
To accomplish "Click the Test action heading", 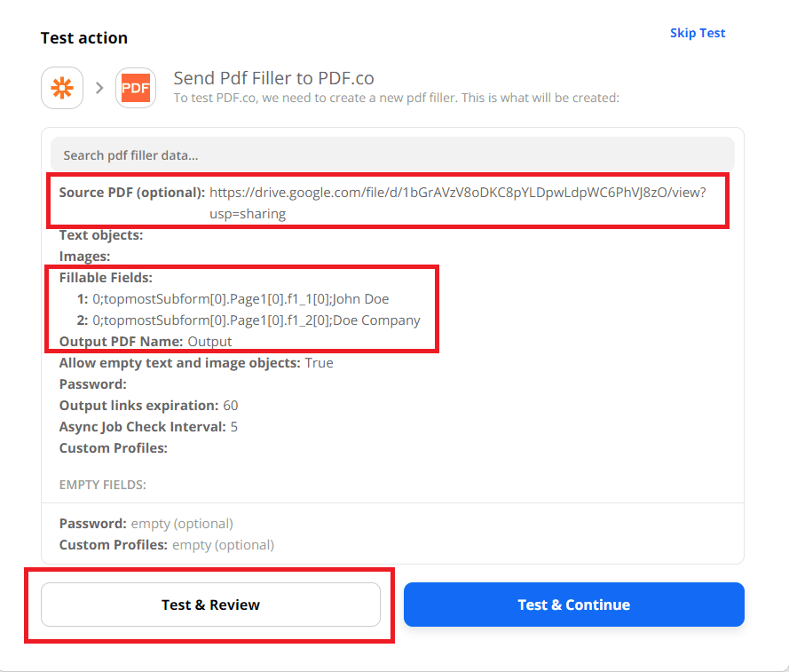I will 84,38.
